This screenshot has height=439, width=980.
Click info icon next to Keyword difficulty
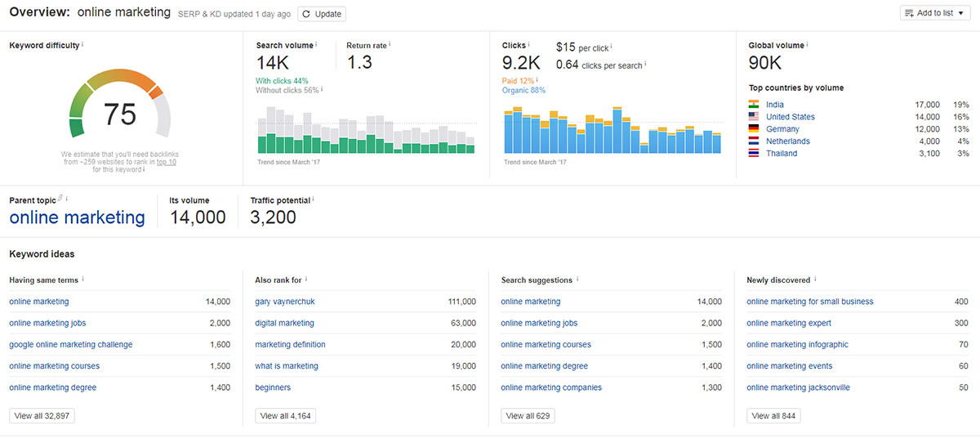tap(83, 45)
